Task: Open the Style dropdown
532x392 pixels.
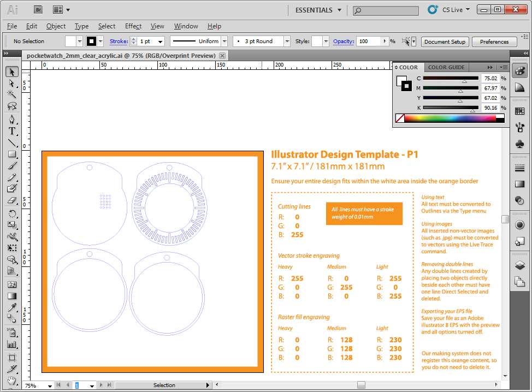Action: click(x=326, y=41)
